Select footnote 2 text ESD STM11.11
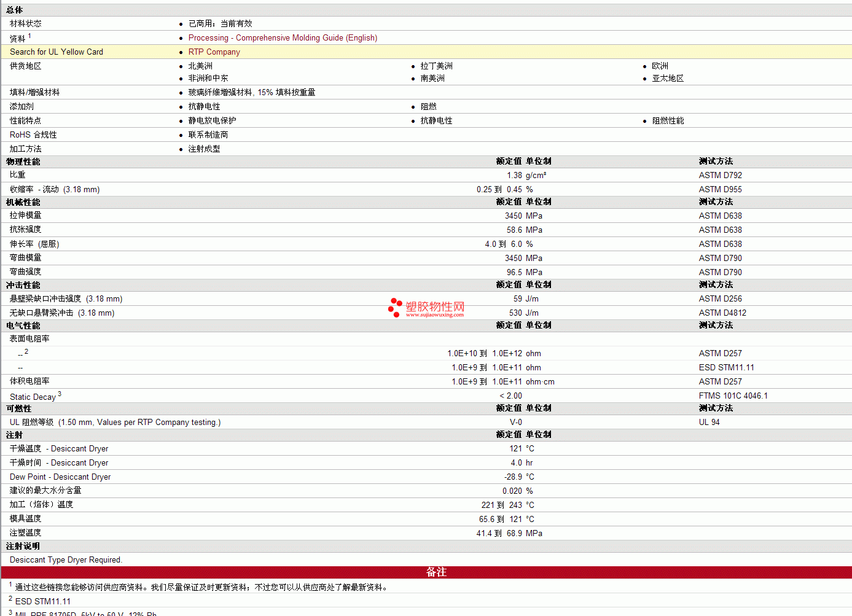852x616 pixels. coord(43,602)
